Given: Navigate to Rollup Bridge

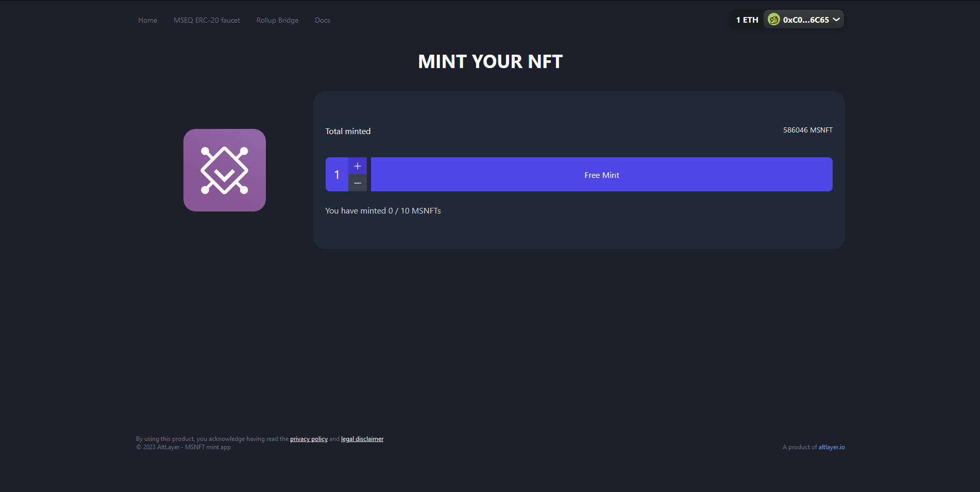Looking at the screenshot, I should pyautogui.click(x=277, y=20).
